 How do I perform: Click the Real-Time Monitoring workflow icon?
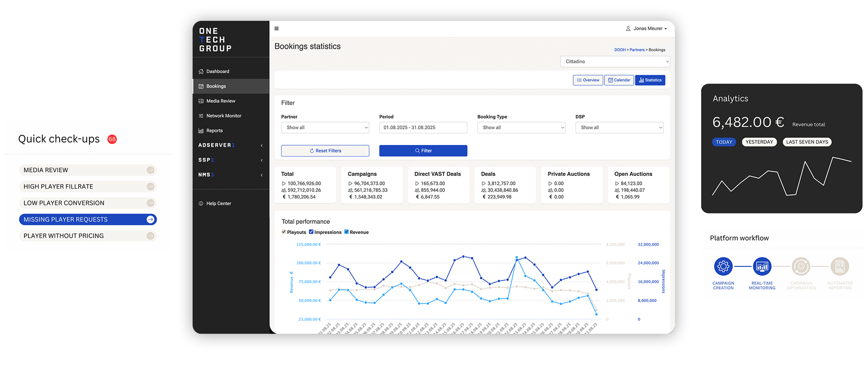[x=762, y=266]
